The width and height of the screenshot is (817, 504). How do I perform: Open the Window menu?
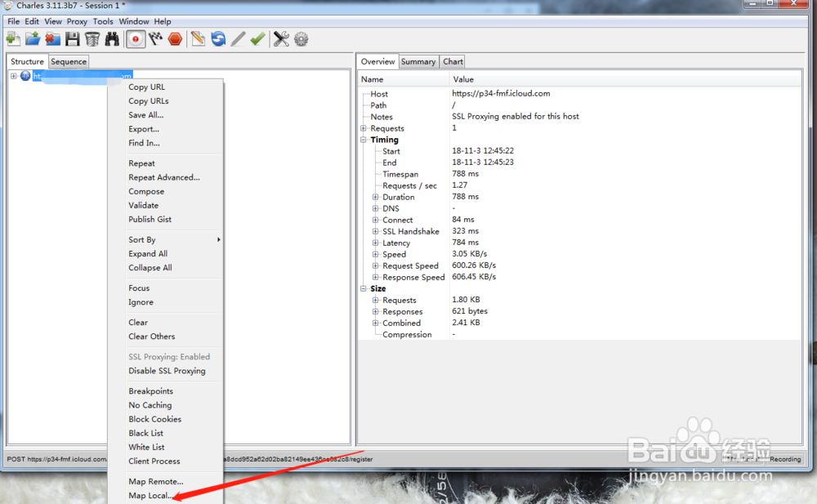(x=134, y=21)
